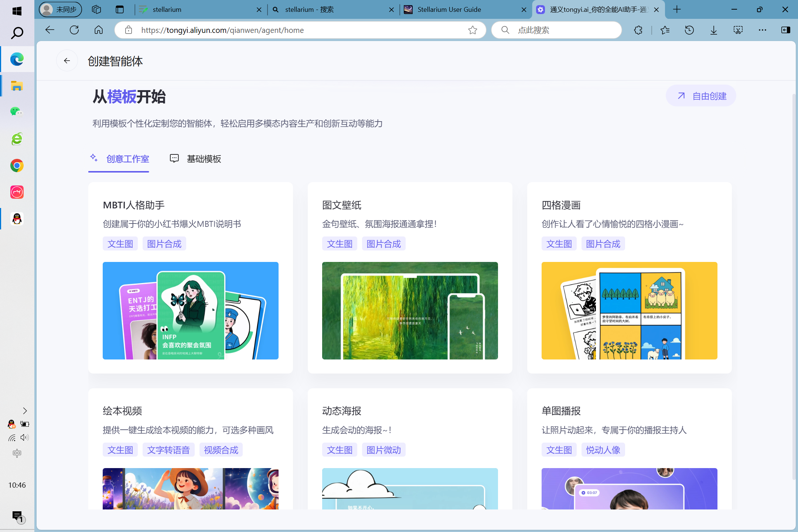Click 视频合成 tag on 绘本视频
The image size is (798, 532).
(x=221, y=450)
